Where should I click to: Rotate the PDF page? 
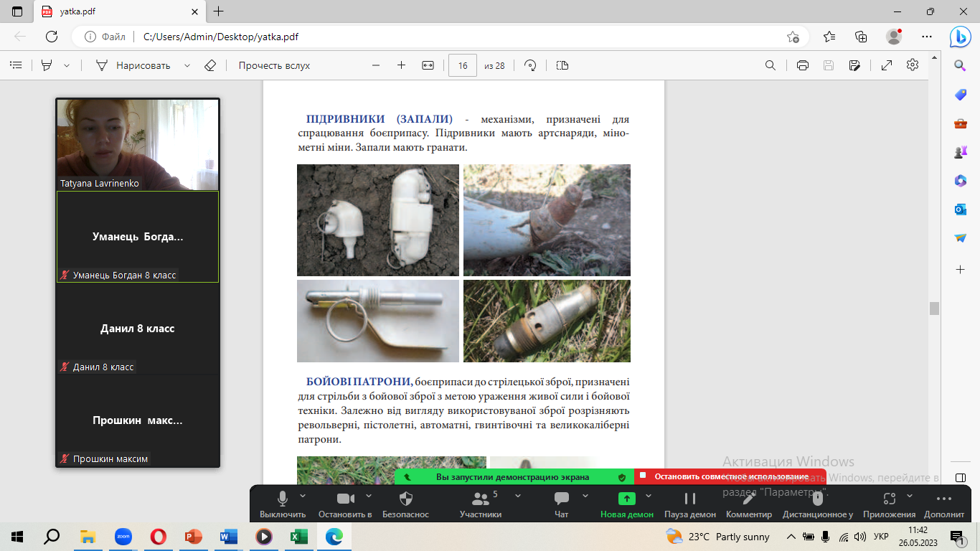531,65
